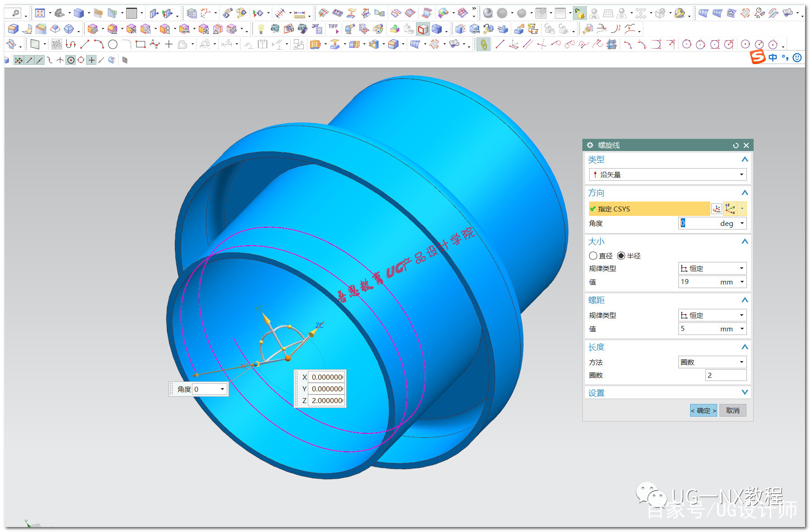This screenshot has height=532, width=810.
Task: Click the 指定 CSYS selection row
Action: click(x=649, y=209)
